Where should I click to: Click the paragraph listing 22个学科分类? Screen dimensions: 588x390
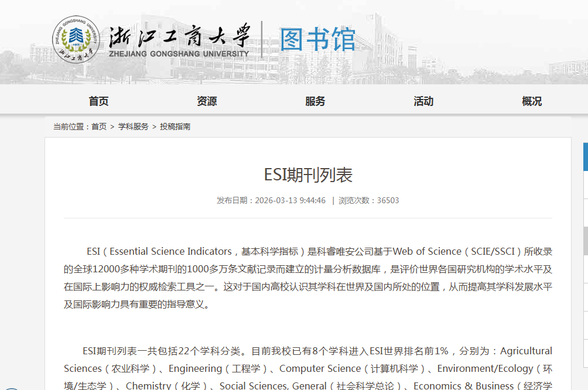click(x=308, y=368)
